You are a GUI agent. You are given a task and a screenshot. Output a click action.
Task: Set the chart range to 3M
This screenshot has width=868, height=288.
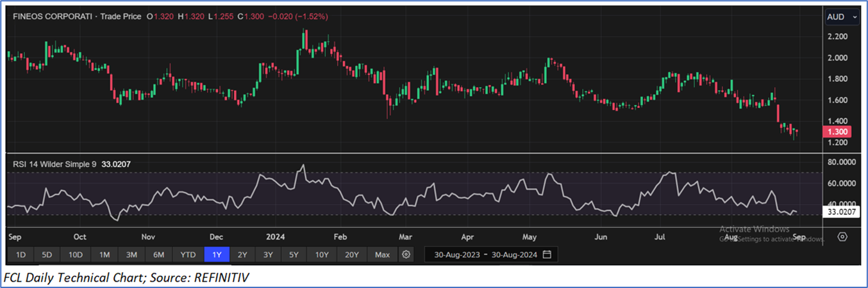pos(131,255)
